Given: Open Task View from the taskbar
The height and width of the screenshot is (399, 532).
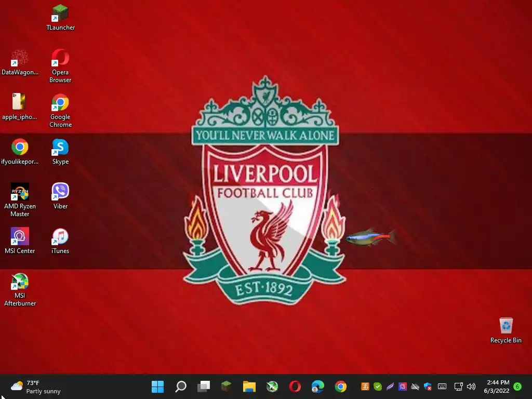Looking at the screenshot, I should pos(204,387).
